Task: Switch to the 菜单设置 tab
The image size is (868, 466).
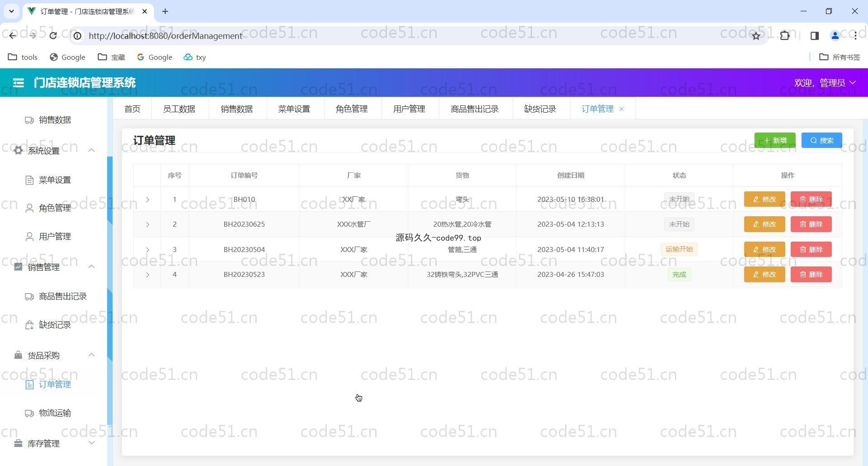Action: pos(294,109)
